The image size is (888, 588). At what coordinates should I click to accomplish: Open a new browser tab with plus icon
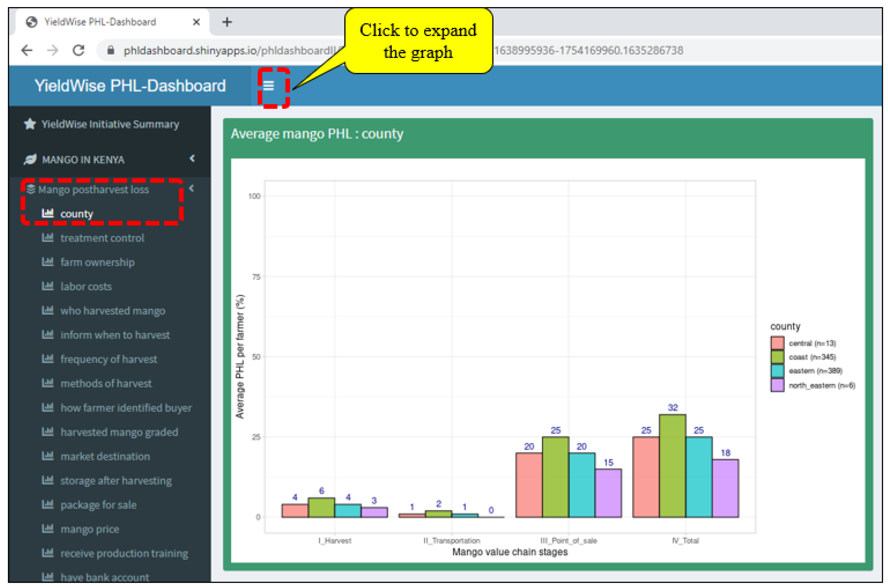(x=227, y=22)
